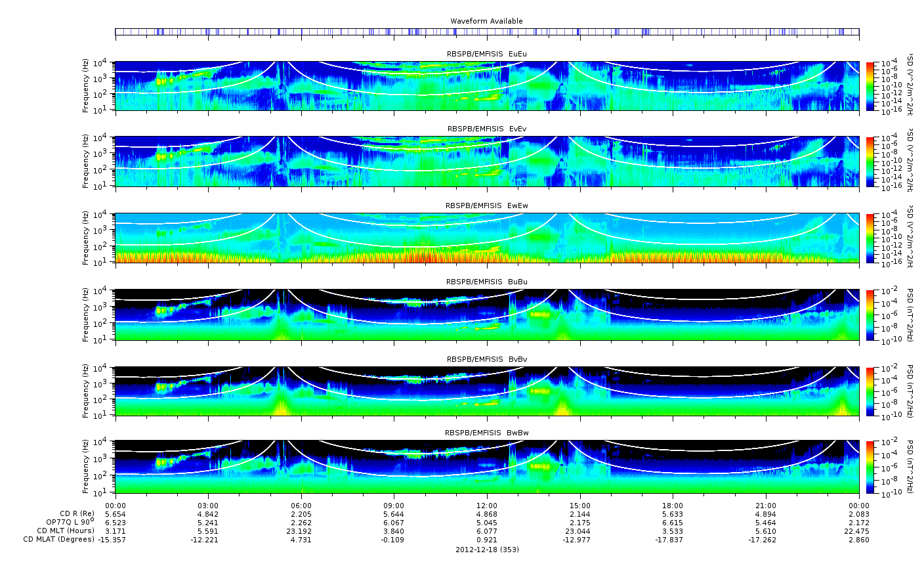Click the RBSPB/EMFISIS BwBw panel title
Image resolution: width=924 pixels, height=564 pixels.
pos(486,433)
